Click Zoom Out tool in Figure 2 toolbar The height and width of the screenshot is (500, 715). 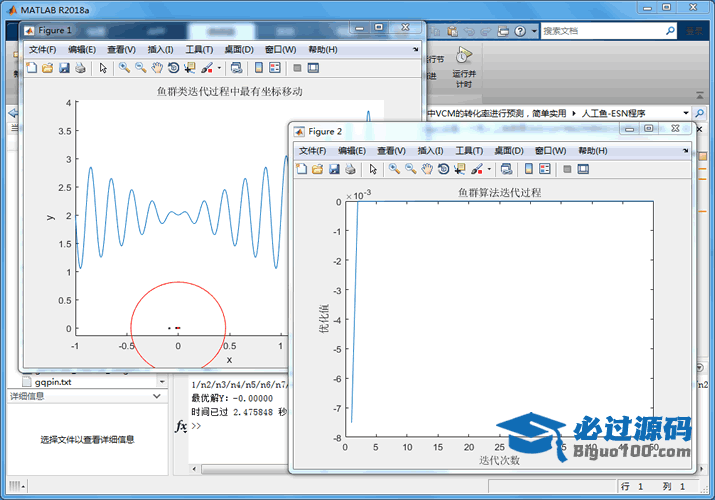click(x=411, y=169)
